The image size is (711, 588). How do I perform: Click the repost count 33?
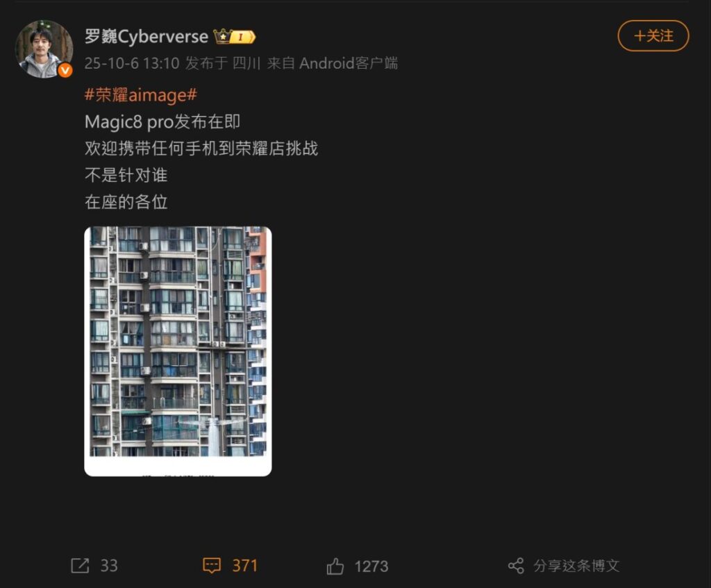pyautogui.click(x=109, y=566)
